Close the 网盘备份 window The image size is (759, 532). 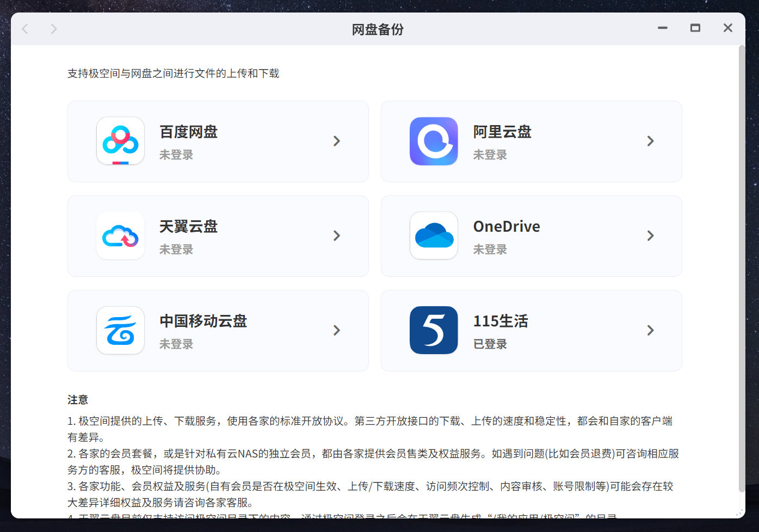pos(727,28)
